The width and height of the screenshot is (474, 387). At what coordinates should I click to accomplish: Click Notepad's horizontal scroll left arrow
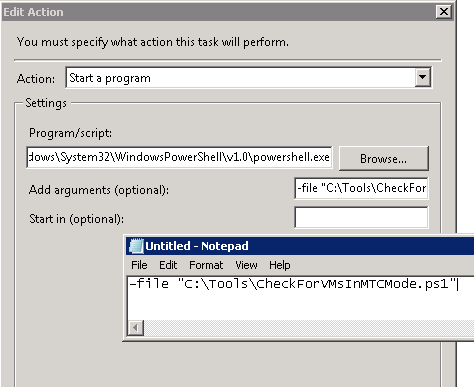click(x=136, y=328)
